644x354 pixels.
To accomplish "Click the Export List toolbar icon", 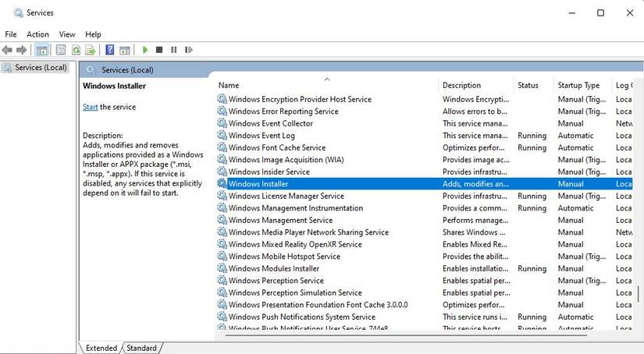I will 91,50.
